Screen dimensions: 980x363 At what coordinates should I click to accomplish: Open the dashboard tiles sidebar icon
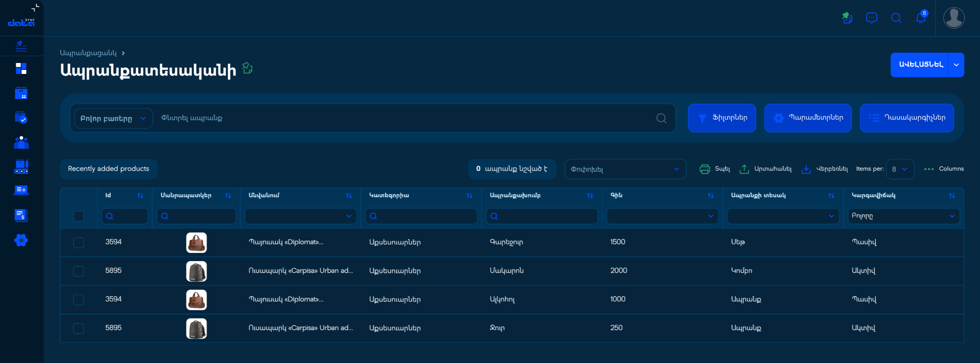tap(21, 69)
